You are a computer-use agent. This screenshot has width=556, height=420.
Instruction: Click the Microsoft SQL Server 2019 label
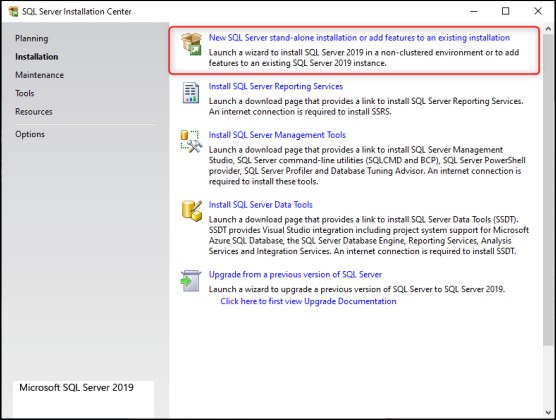76,387
